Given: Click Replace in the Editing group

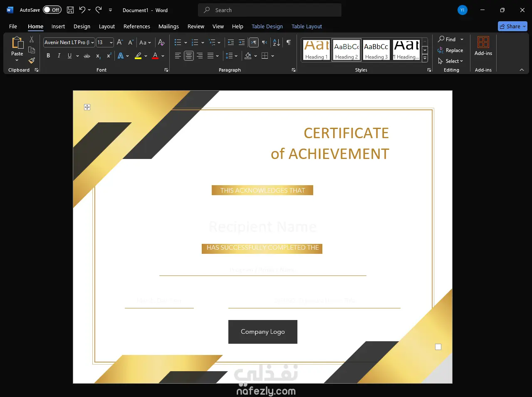Looking at the screenshot, I should point(454,50).
